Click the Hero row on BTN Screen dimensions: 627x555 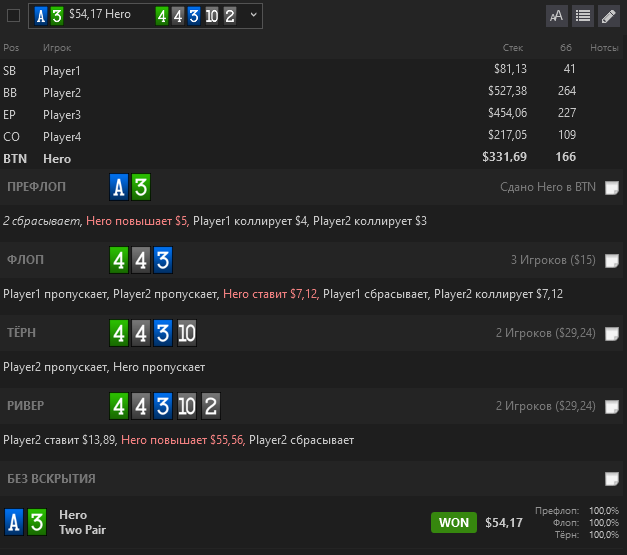[x=314, y=158]
